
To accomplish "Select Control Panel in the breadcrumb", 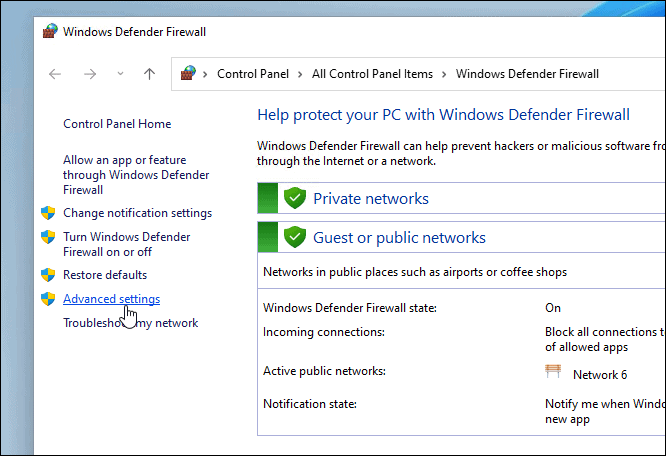I will (253, 74).
